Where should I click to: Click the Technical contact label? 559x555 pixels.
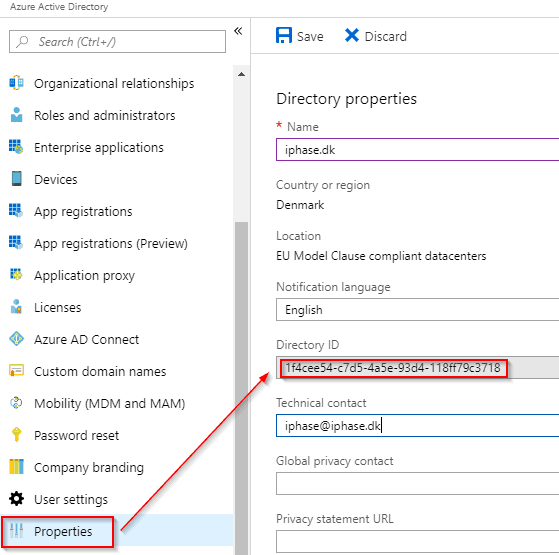tap(321, 403)
